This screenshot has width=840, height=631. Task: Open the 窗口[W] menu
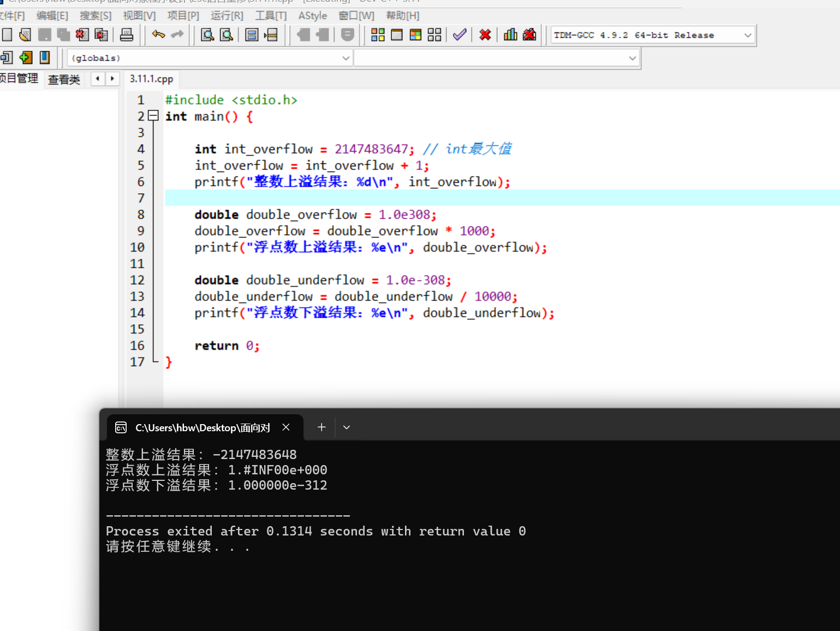[356, 16]
